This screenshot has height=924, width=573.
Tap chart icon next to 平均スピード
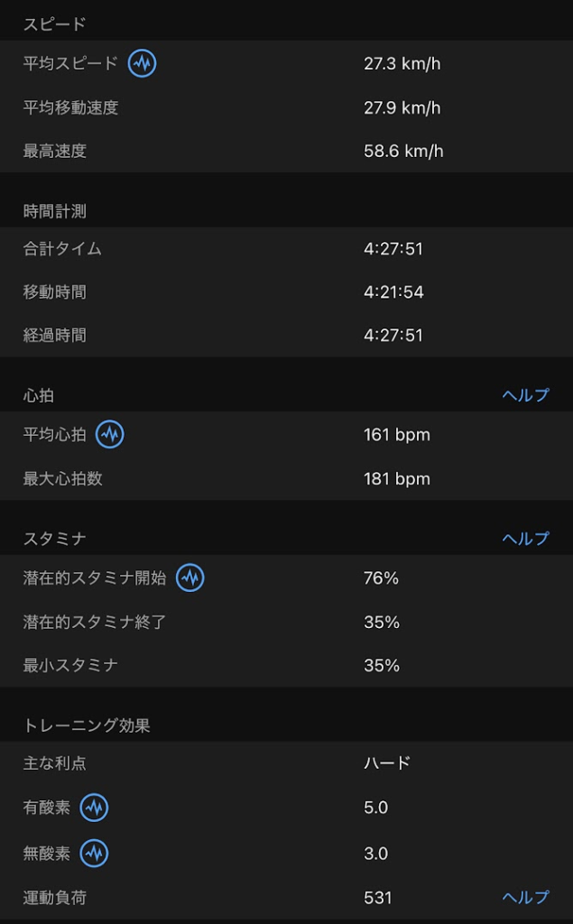[x=142, y=63]
